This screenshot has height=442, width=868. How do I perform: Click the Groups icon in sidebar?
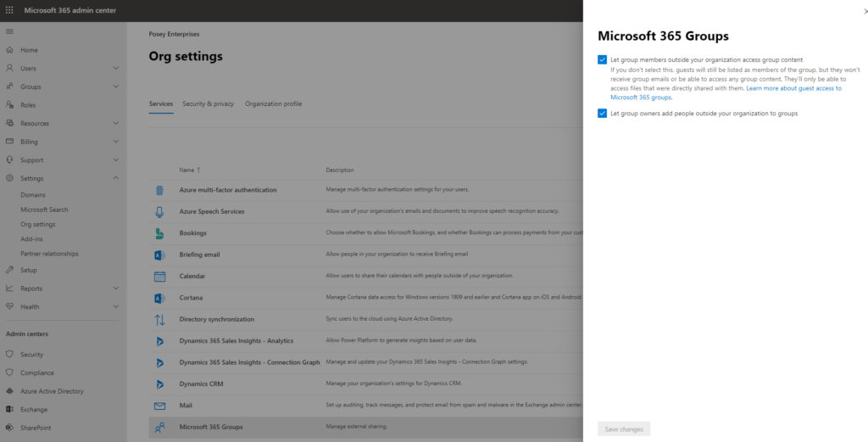click(x=9, y=87)
